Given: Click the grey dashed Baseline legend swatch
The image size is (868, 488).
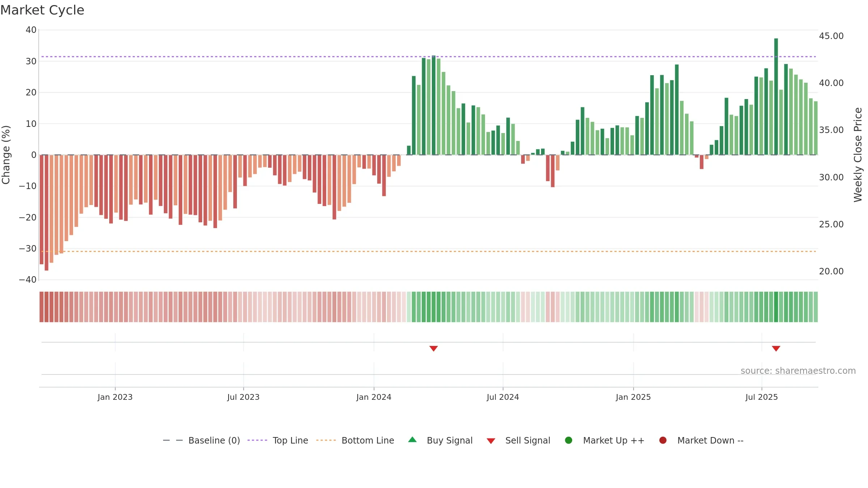Looking at the screenshot, I should click(173, 440).
